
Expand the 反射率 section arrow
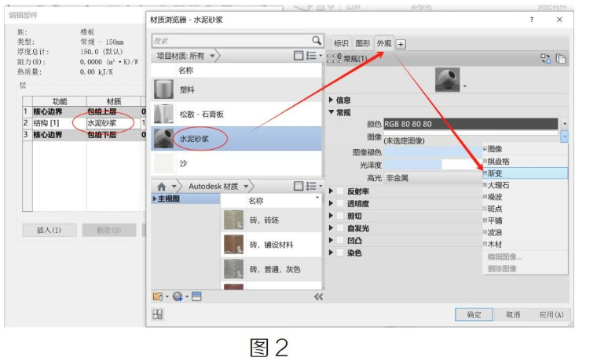pyautogui.click(x=331, y=191)
